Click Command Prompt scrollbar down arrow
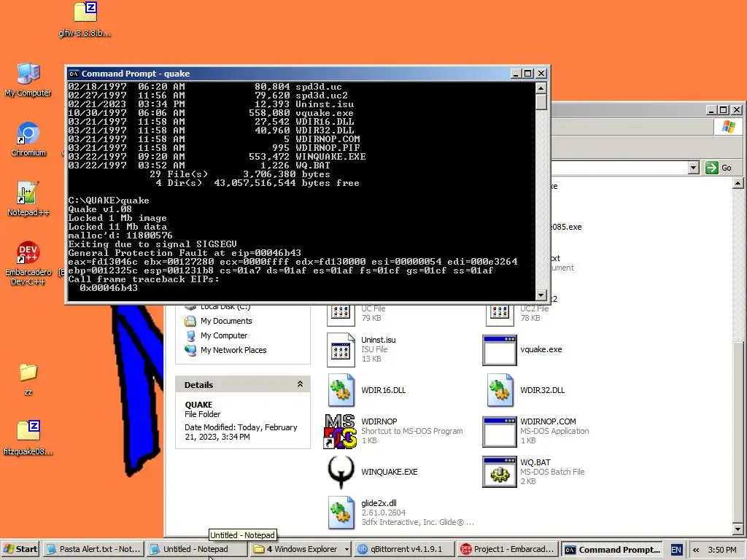This screenshot has height=560, width=747. (541, 295)
